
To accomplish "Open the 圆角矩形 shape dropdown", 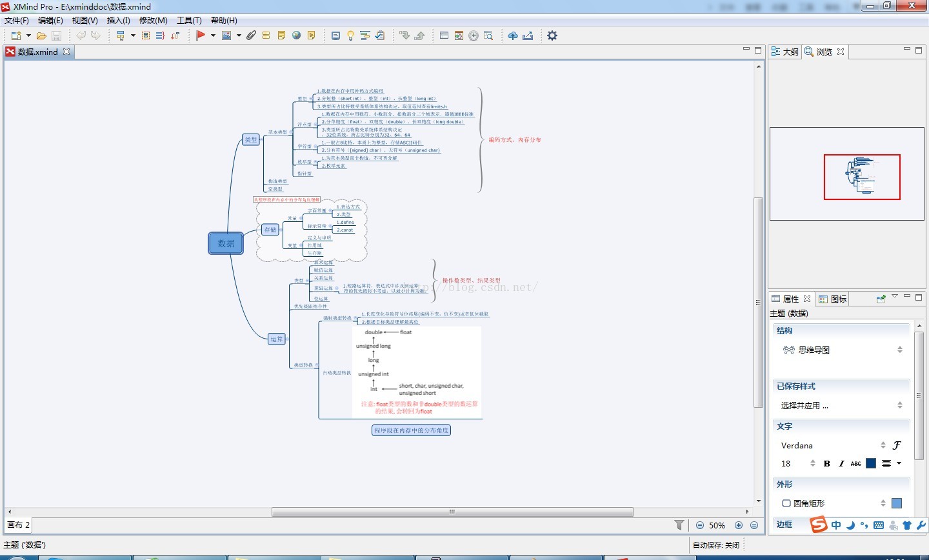I will 833,503.
